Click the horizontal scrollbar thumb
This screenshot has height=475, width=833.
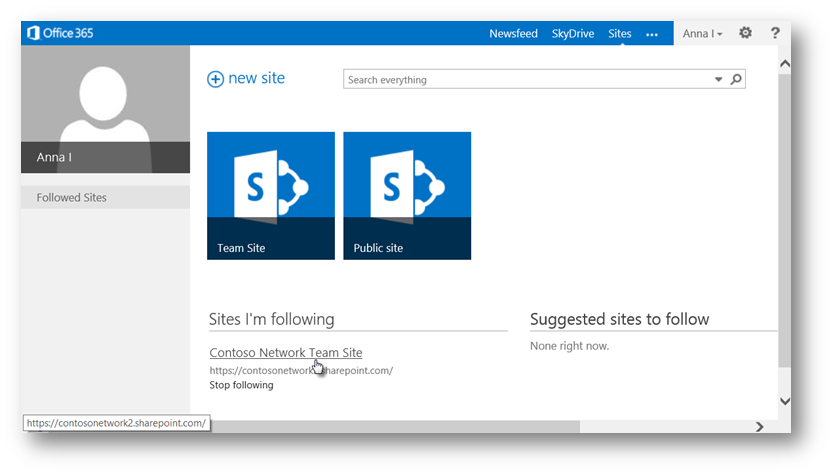pyautogui.click(x=393, y=426)
